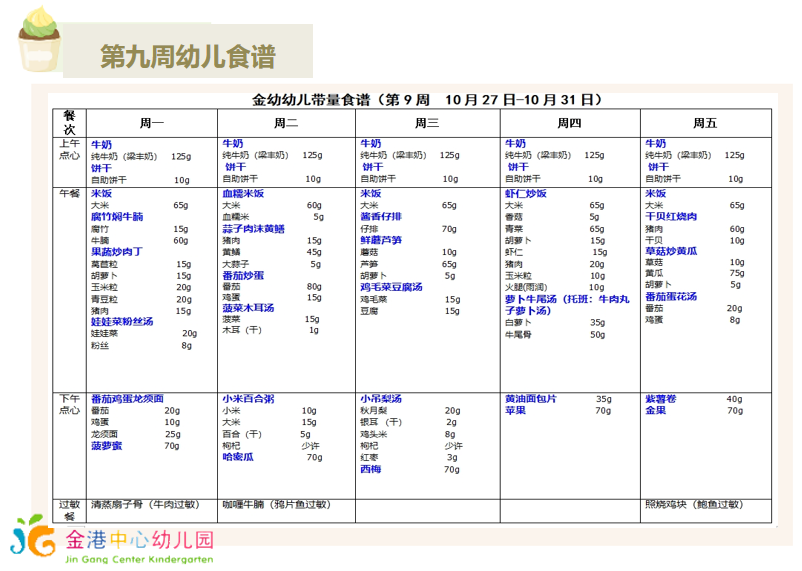802x571 pixels.
Task: Click the dish name 腐竹焖牛腩
Action: point(117,217)
